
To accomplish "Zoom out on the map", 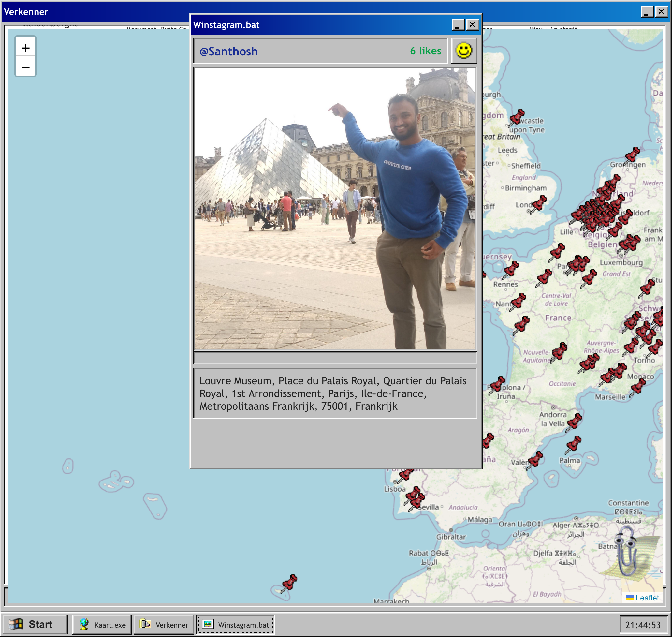I will [25, 67].
